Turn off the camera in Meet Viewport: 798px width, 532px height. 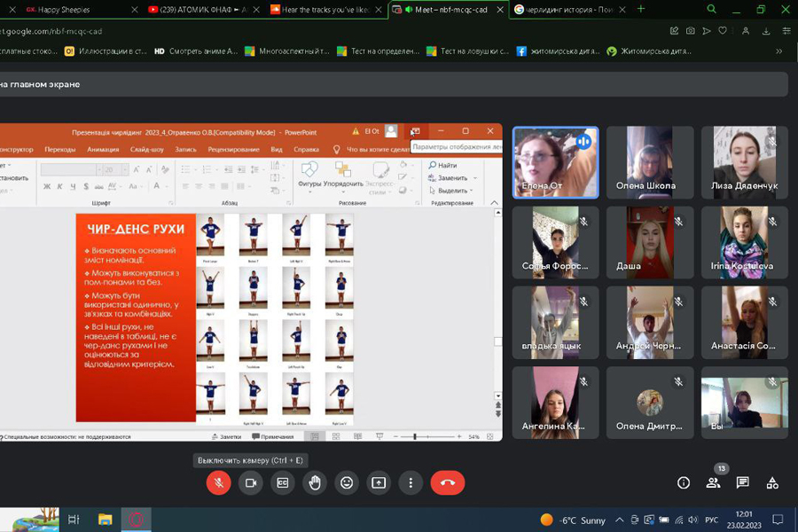pos(251,482)
